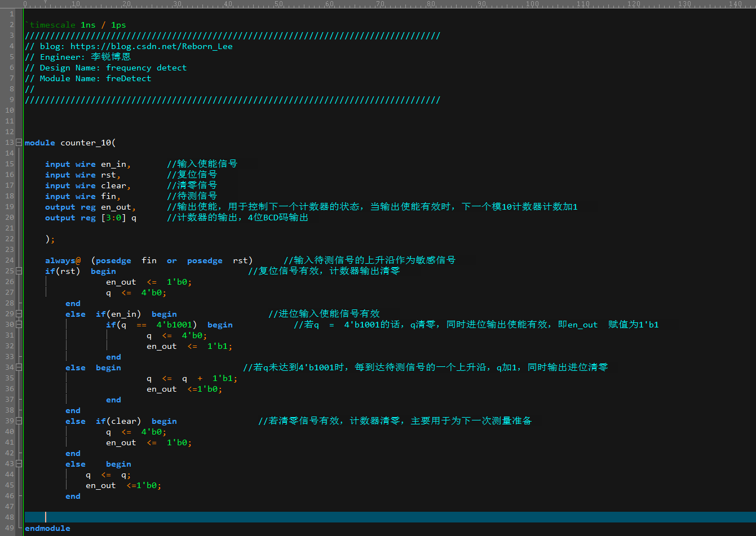
Task: Click line number 48 in the gutter
Action: tap(10, 517)
